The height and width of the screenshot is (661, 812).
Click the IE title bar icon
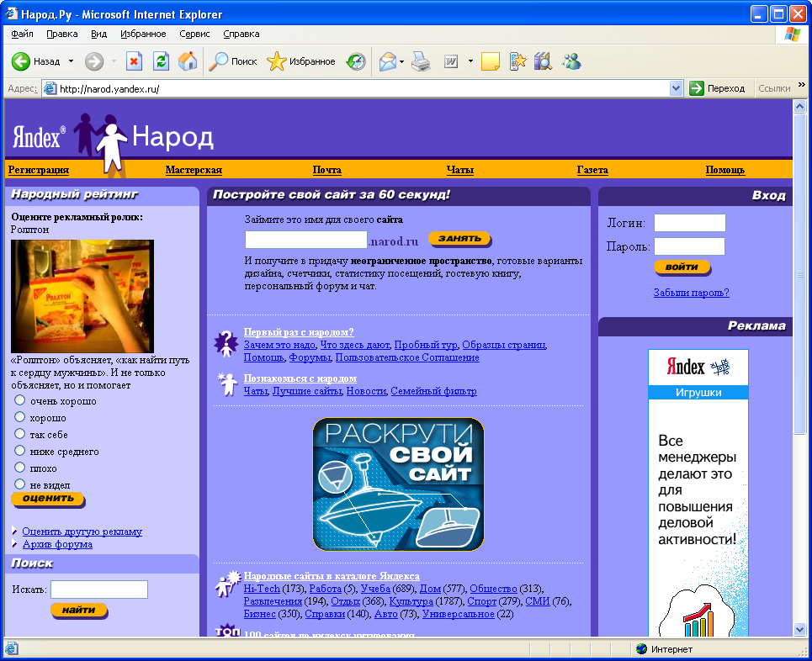pyautogui.click(x=11, y=13)
